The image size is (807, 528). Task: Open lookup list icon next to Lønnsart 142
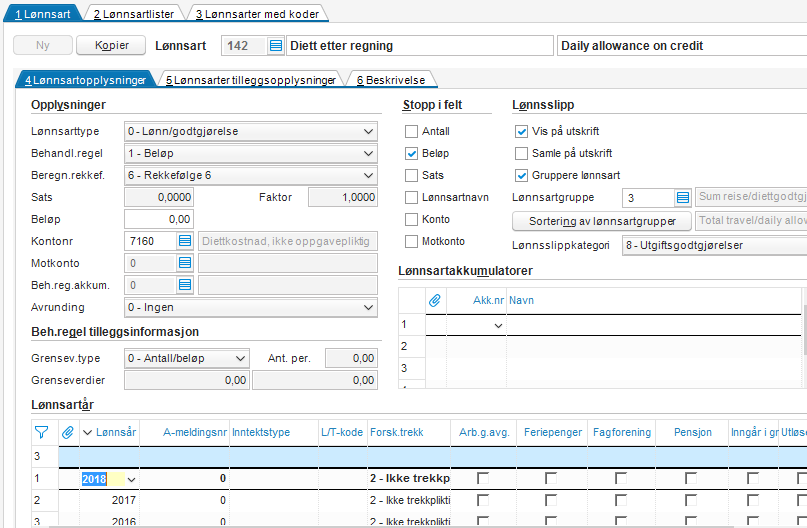276,46
